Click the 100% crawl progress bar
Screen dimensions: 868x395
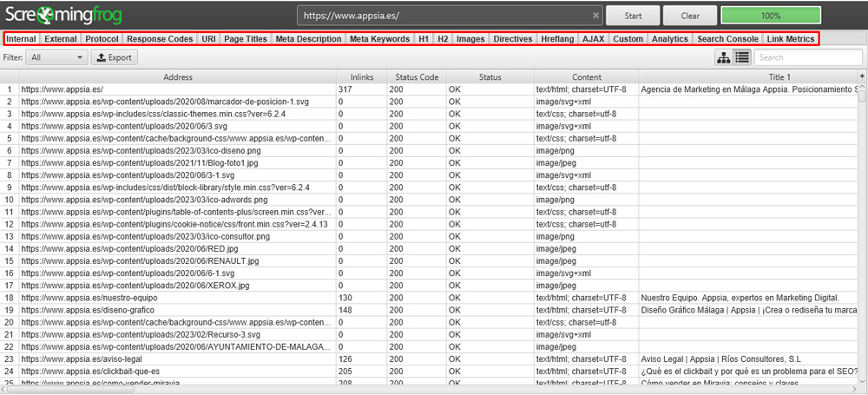click(x=771, y=16)
